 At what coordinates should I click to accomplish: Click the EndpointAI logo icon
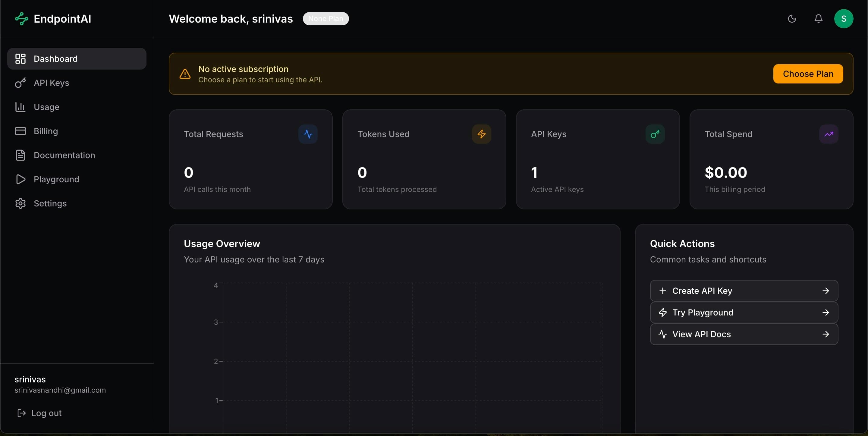21,19
